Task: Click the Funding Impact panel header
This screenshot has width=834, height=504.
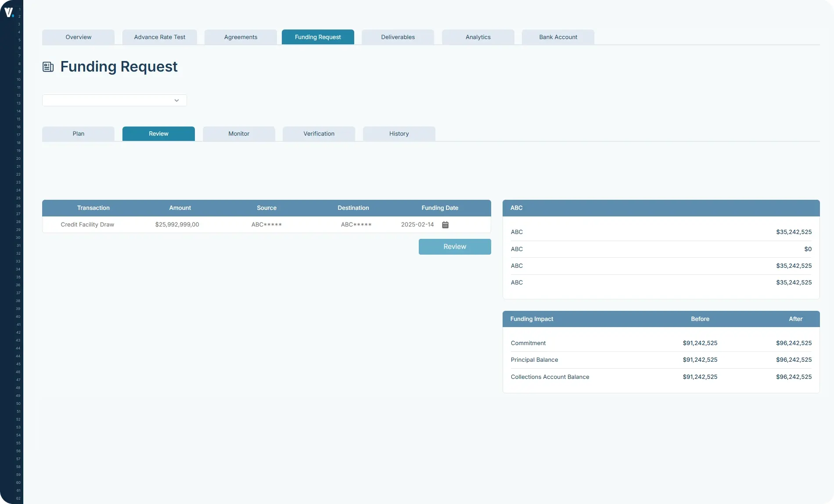Action: [x=532, y=319]
